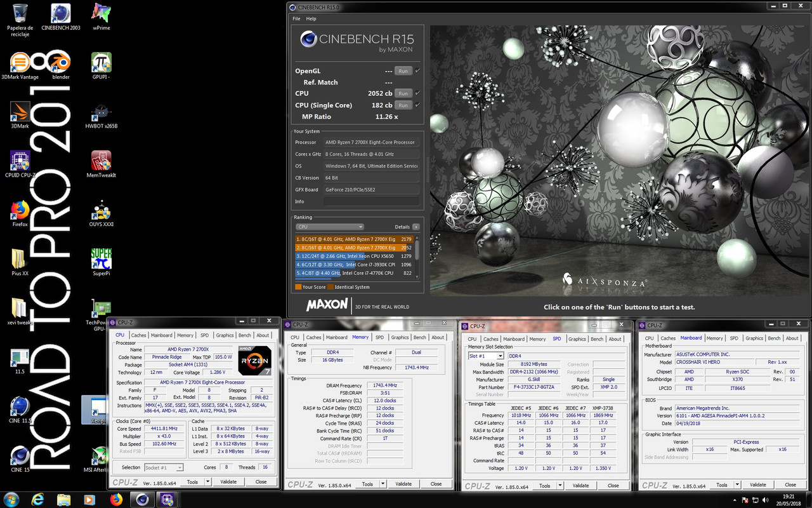Open CPUID CPU-Z desktop shortcut
This screenshot has height=508, width=812.
(20, 164)
